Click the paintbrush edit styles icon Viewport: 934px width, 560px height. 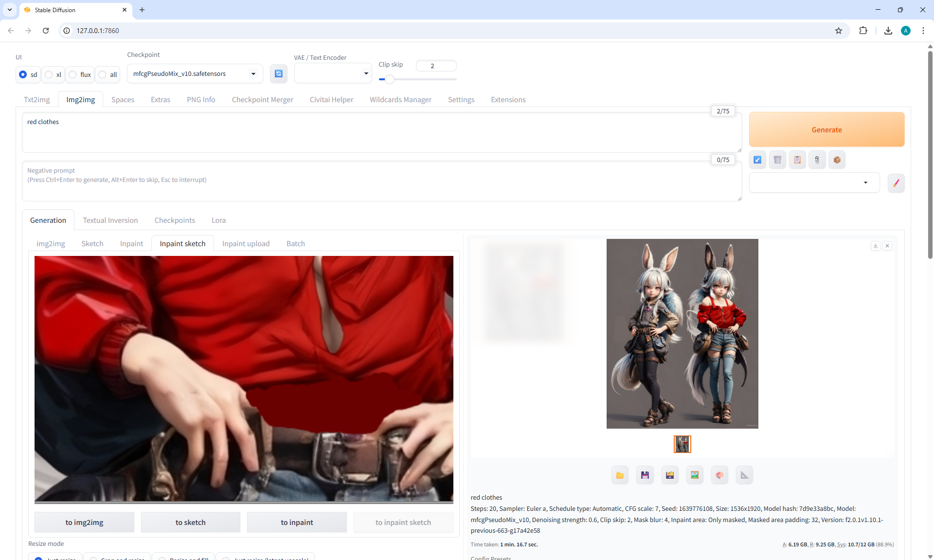coord(896,183)
